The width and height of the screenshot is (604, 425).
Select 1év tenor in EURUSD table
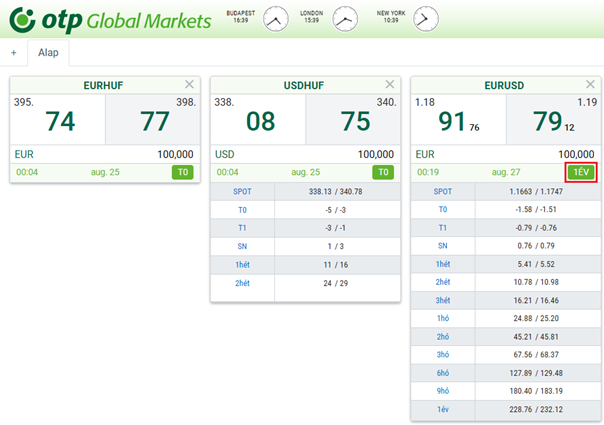coord(443,409)
